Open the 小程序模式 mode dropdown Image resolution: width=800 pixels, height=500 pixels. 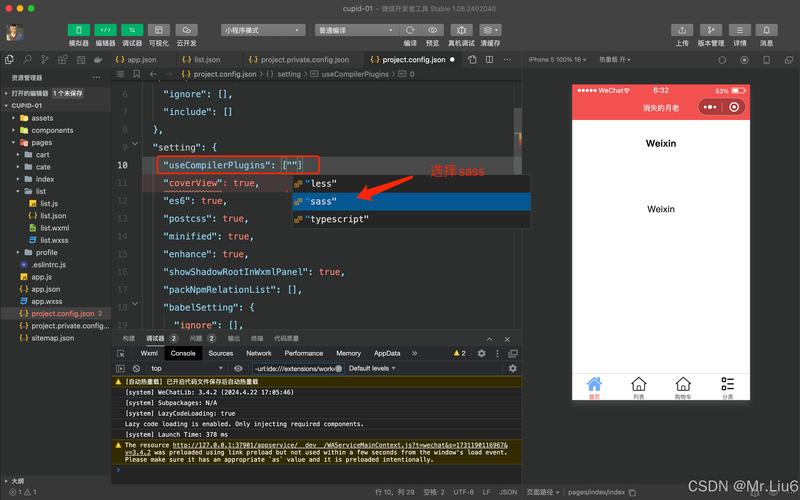[262, 30]
